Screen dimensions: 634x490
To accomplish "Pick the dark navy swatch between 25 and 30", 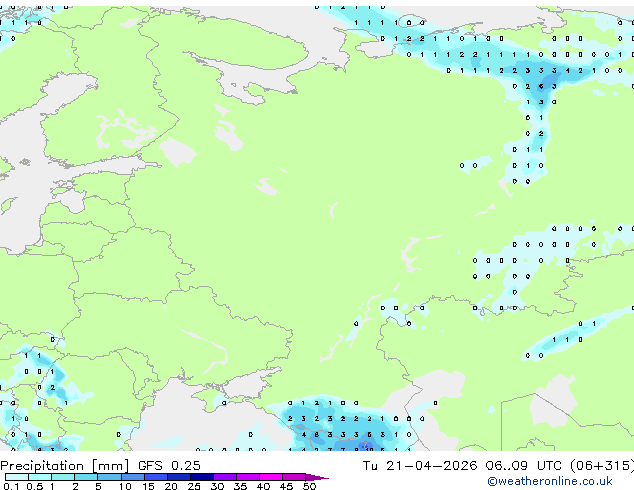I will [x=202, y=477].
